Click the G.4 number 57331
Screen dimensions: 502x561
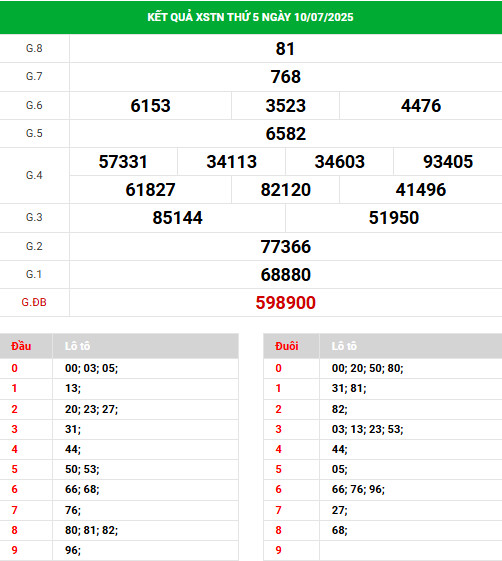pyautogui.click(x=123, y=161)
